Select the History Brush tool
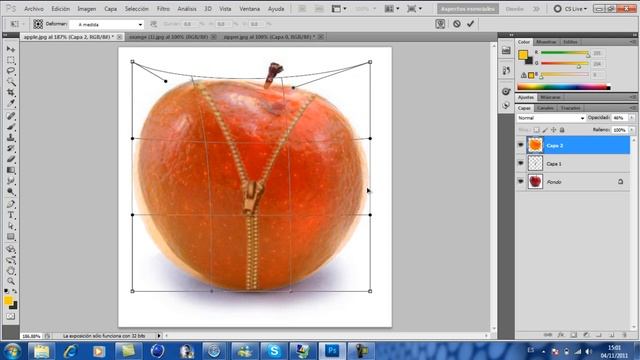Screen dimensions: 640x360 coord(11,148)
